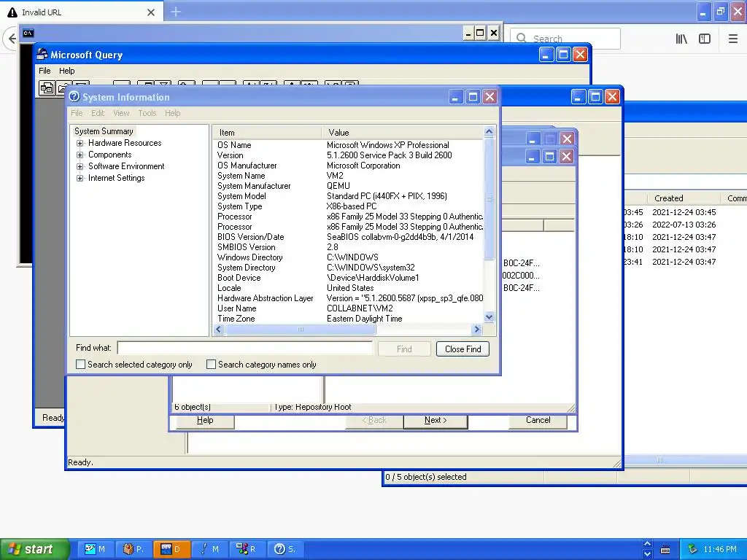
Task: Switch to the orange 'D' taskbar item
Action: click(171, 549)
